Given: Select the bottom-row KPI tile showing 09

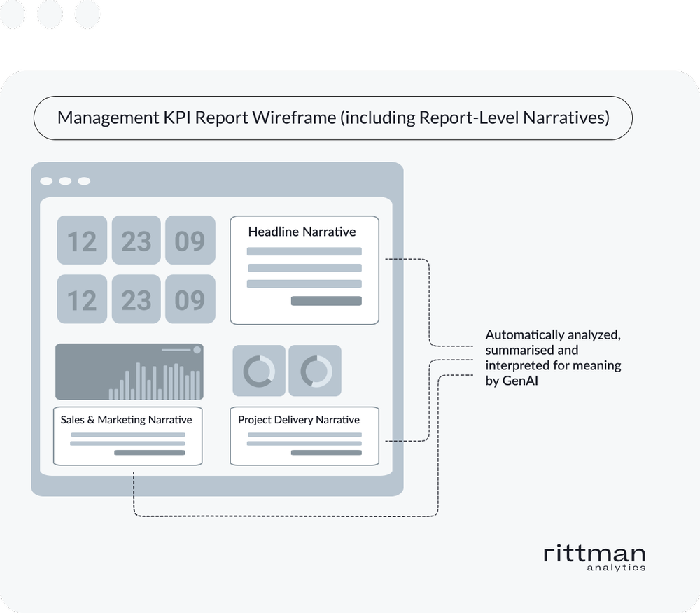Looking at the screenshot, I should point(190,299).
